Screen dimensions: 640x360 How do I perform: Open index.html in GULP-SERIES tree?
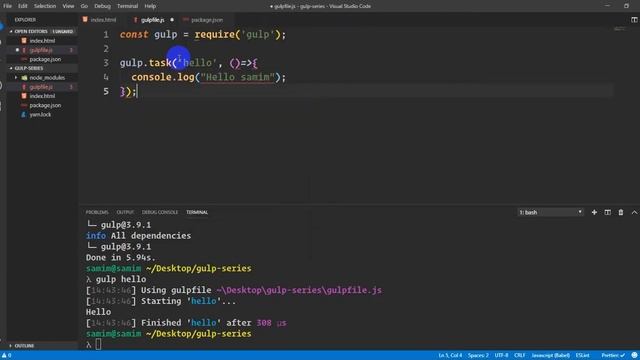42,96
